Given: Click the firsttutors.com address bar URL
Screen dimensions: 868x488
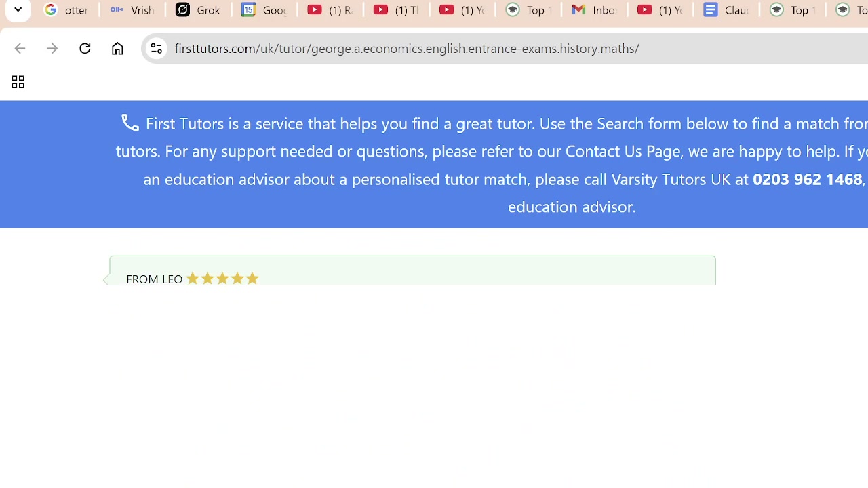Looking at the screenshot, I should click(x=407, y=48).
